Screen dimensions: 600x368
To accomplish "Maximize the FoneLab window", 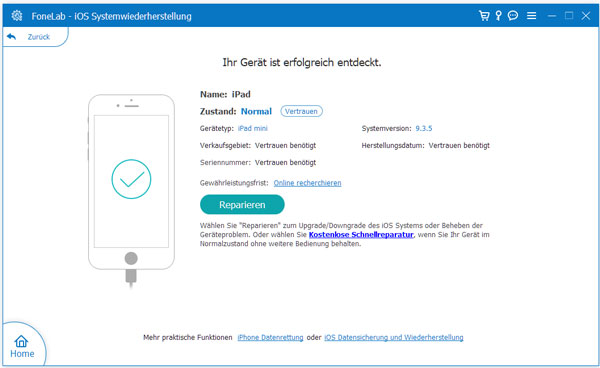I will [x=569, y=16].
